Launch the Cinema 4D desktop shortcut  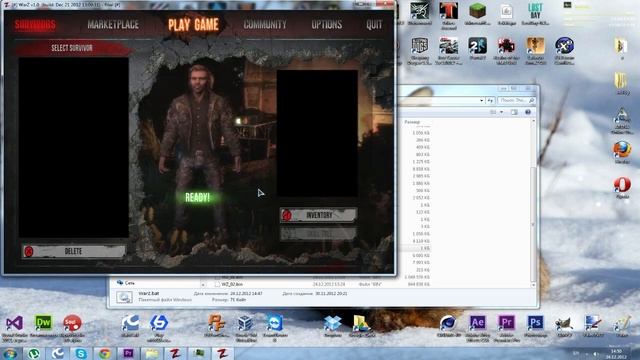click(x=448, y=326)
